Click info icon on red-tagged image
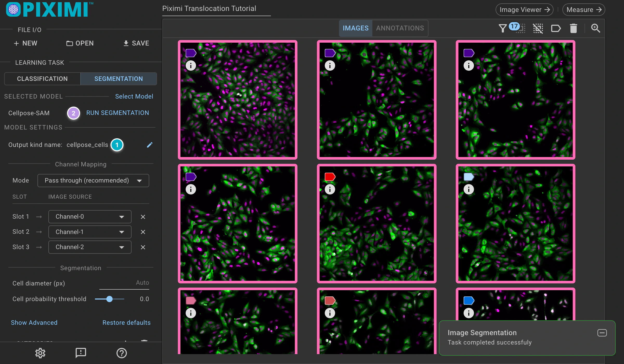Screen dimensions: 624x364 pyautogui.click(x=330, y=189)
